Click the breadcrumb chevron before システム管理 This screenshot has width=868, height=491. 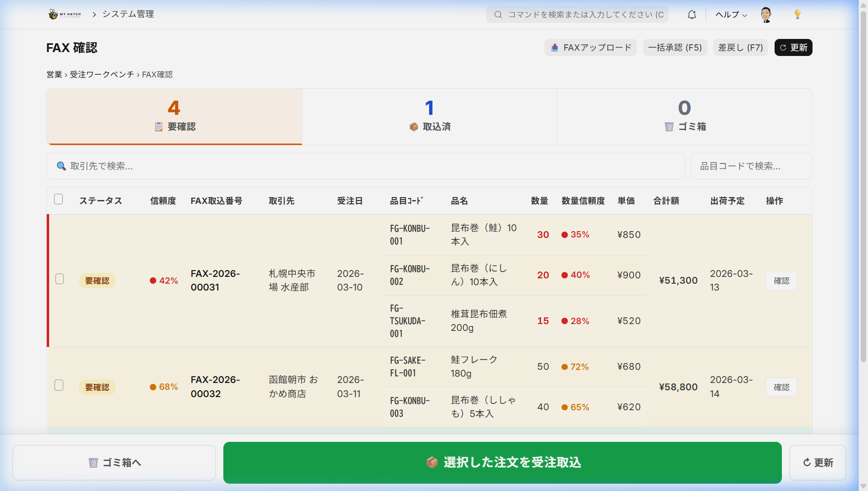pyautogui.click(x=94, y=15)
